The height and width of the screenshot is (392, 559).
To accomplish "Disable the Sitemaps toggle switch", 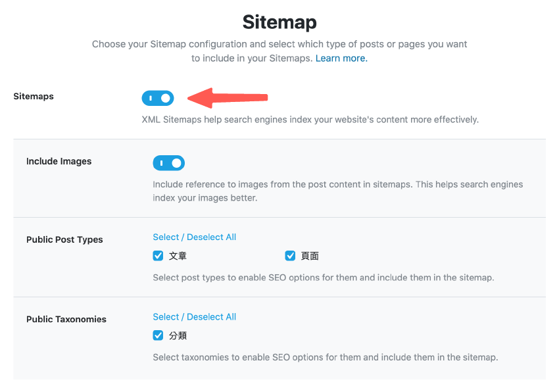I will 158,97.
